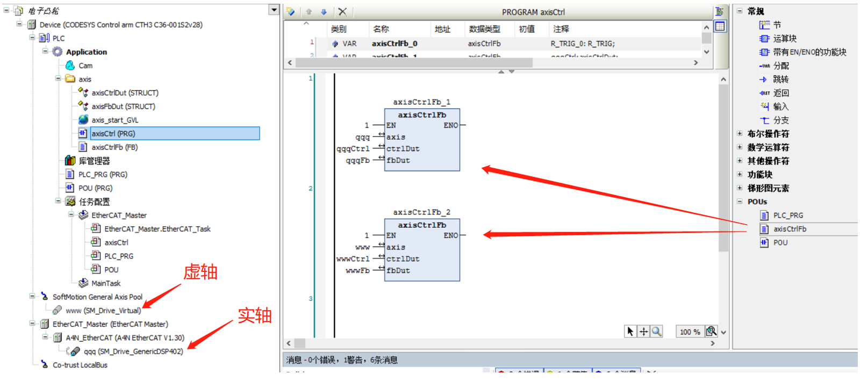Select EtherCAT_Master task icon

(x=83, y=215)
